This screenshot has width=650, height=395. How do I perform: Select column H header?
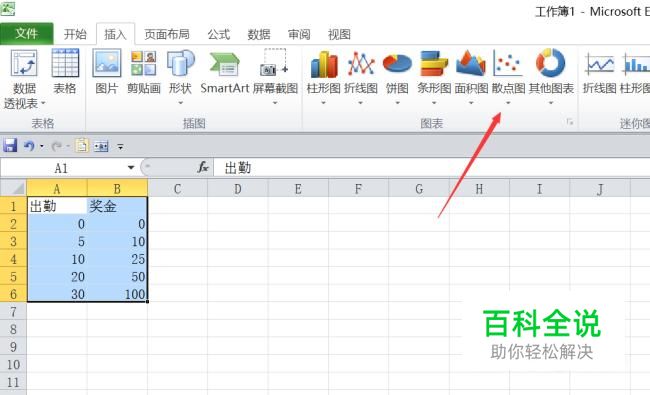[479, 189]
